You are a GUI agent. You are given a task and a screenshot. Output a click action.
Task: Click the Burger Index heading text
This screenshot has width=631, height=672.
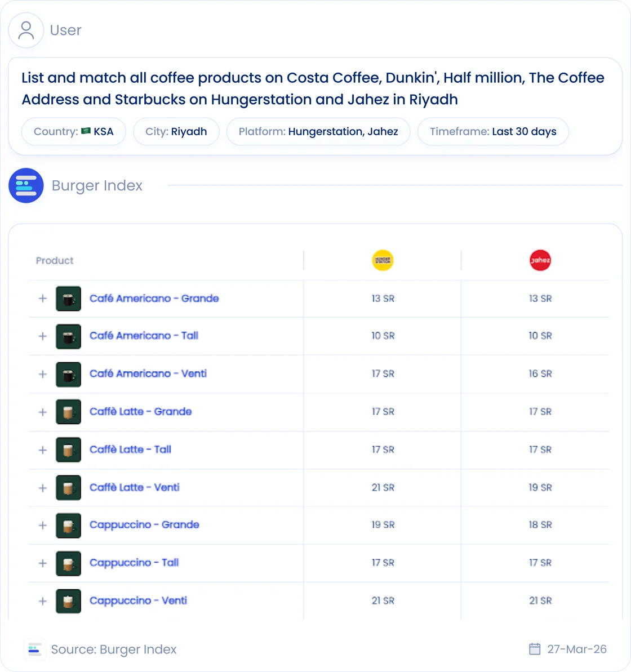coord(97,185)
